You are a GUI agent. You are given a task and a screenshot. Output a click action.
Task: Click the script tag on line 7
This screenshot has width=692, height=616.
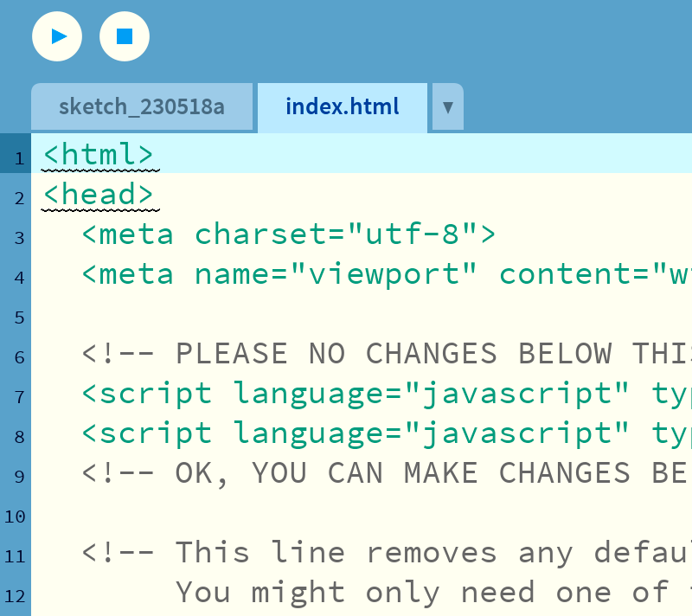pyautogui.click(x=387, y=394)
